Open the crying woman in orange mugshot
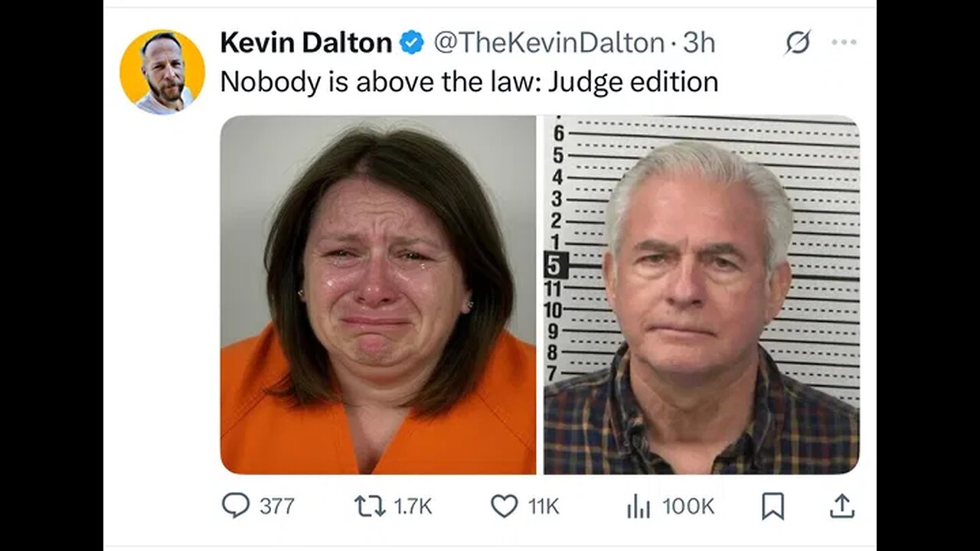 coord(378,295)
